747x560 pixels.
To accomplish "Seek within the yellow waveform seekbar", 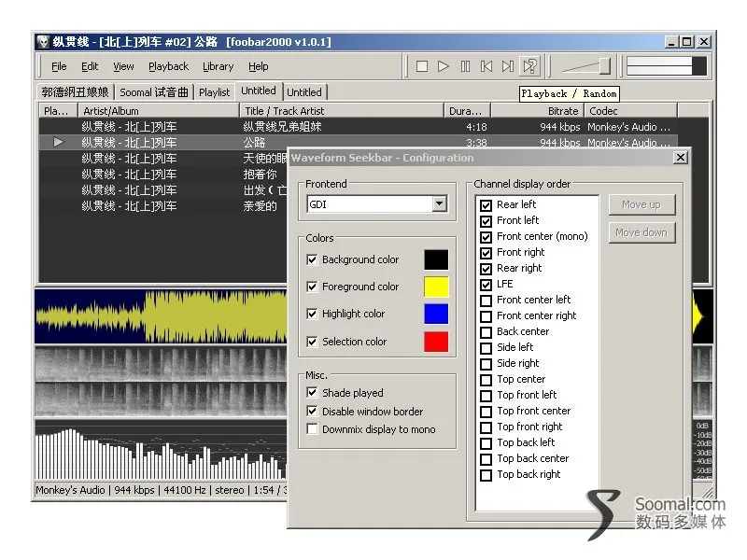I will click(x=161, y=316).
